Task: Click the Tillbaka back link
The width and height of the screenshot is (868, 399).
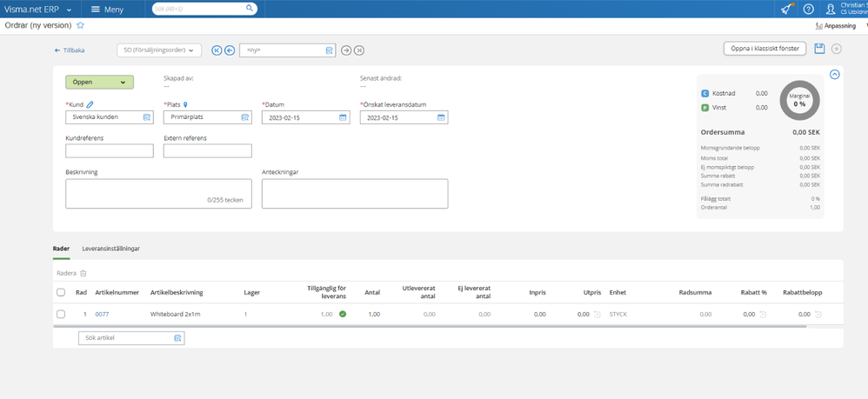Action: point(70,50)
